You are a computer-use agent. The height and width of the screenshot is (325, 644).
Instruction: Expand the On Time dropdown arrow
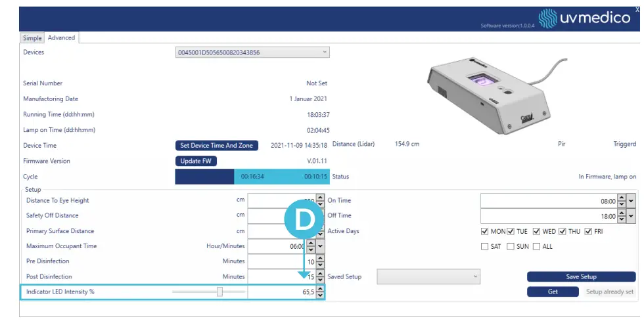[x=631, y=201]
